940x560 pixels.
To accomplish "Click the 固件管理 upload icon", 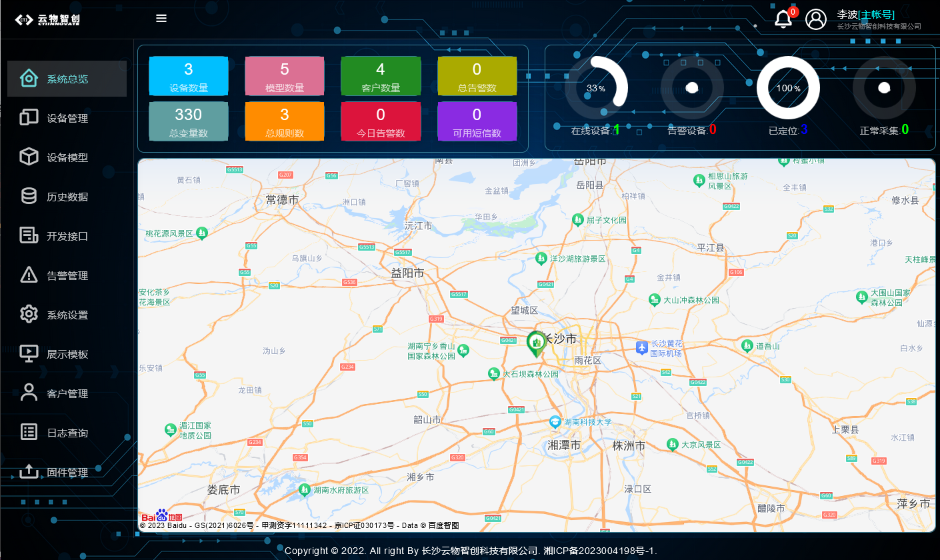I will [x=29, y=472].
